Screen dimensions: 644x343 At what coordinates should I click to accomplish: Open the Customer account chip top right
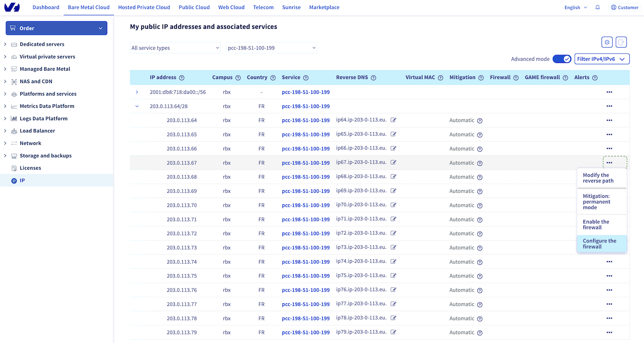point(624,7)
